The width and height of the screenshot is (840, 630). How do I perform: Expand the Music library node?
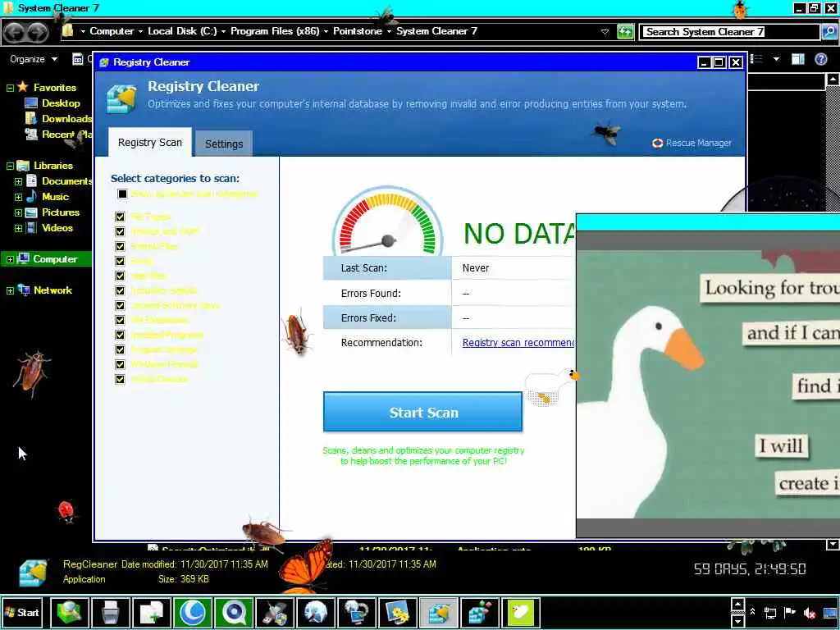tap(18, 197)
